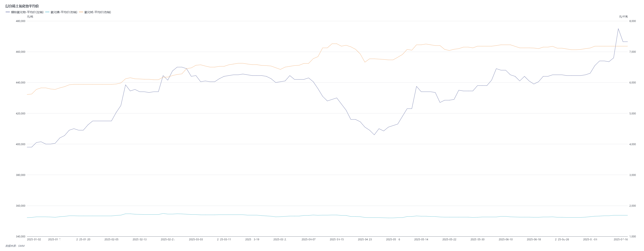Image resolution: width=644 pixels, height=251 pixels.
Task: Click the orange legend line marker
Action: [81, 12]
